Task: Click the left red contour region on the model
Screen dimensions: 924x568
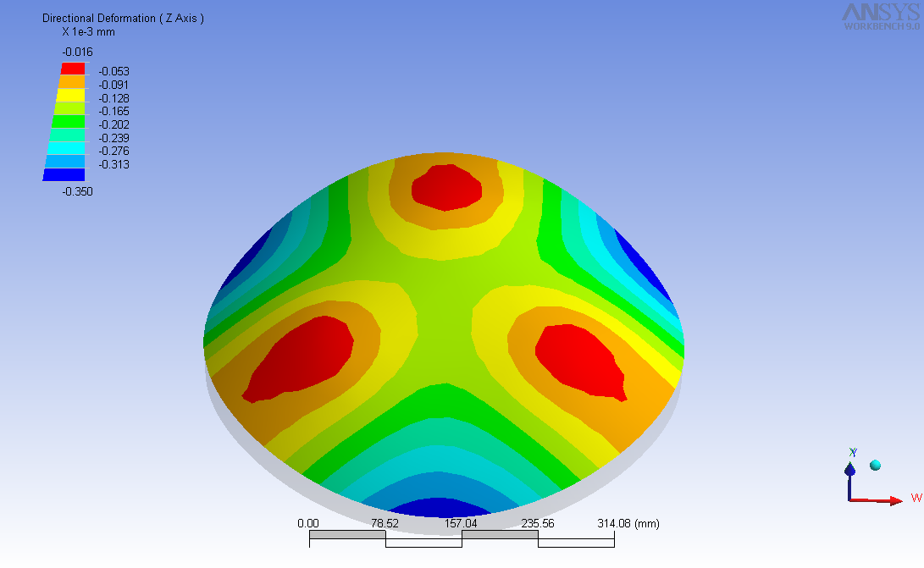Action: pyautogui.click(x=301, y=358)
